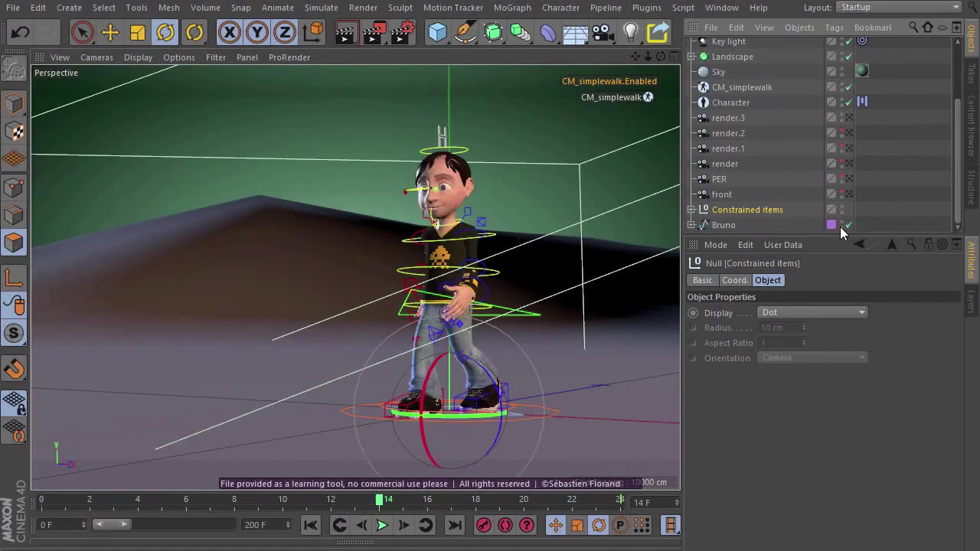Render the active viewport

pyautogui.click(x=345, y=32)
